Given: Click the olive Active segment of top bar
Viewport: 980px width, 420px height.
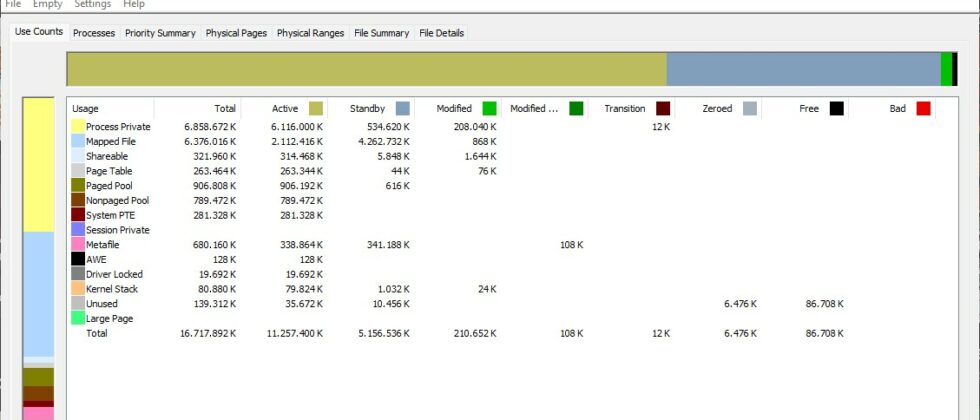Looking at the screenshot, I should tap(366, 69).
